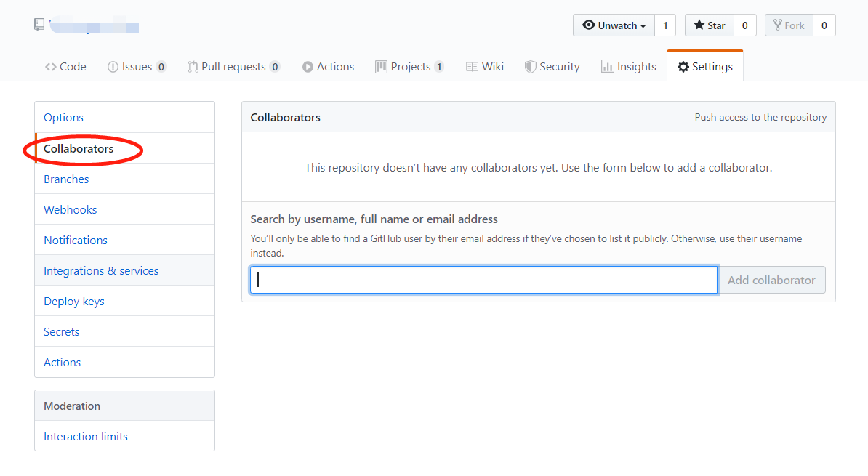Viewport: 868px width, 476px height.
Task: Click the repository book icon
Action: click(x=39, y=25)
